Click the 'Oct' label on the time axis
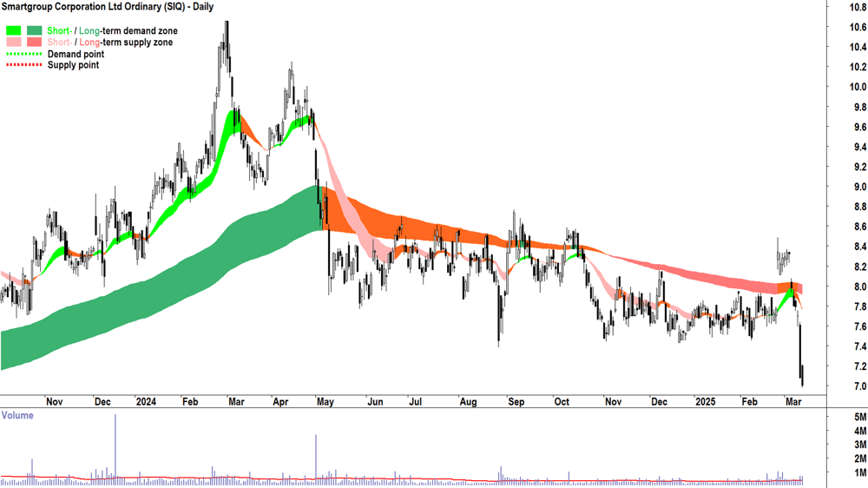The image size is (868, 488). point(562,401)
